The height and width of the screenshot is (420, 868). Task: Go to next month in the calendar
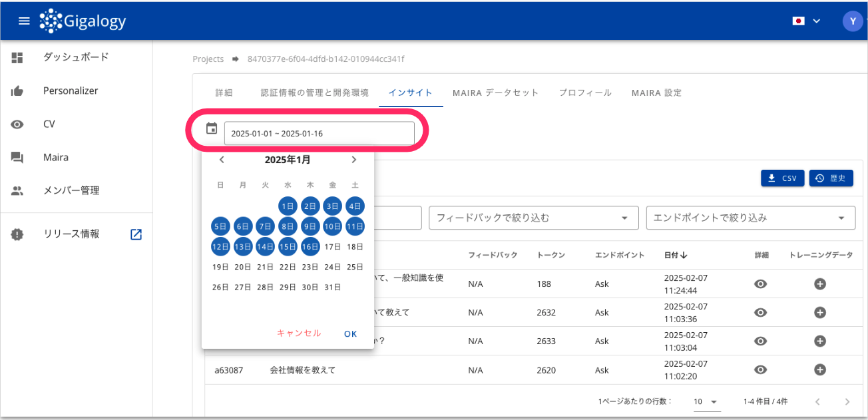pos(353,160)
